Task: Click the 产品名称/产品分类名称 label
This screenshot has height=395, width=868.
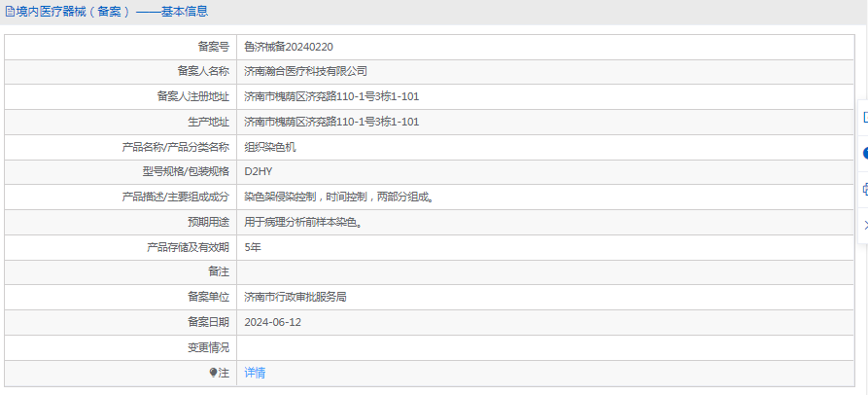Action: click(175, 147)
